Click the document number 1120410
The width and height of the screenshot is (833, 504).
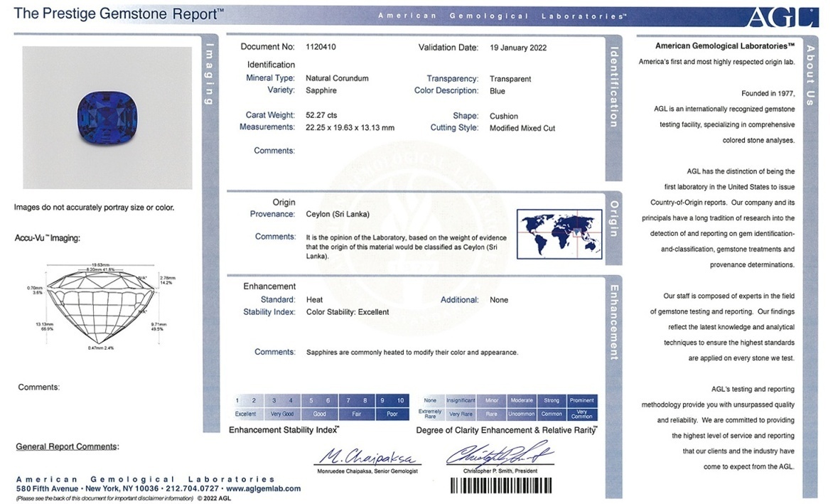(x=320, y=47)
